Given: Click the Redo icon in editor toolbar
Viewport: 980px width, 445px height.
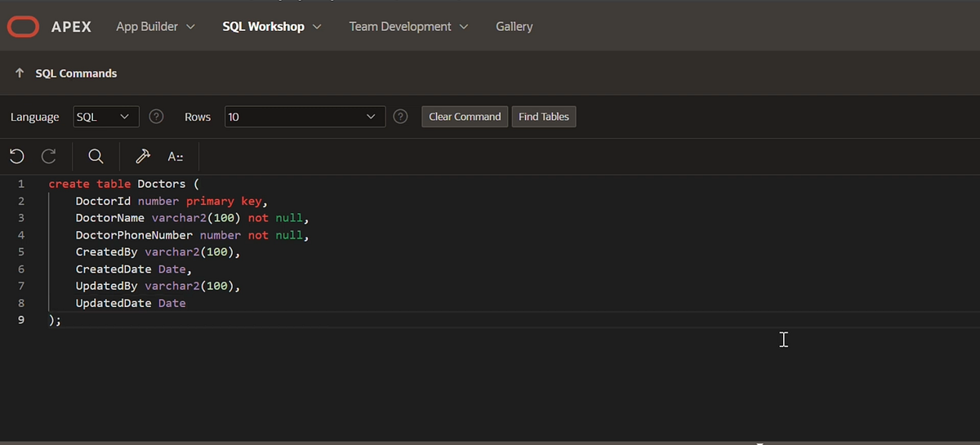Looking at the screenshot, I should point(49,156).
